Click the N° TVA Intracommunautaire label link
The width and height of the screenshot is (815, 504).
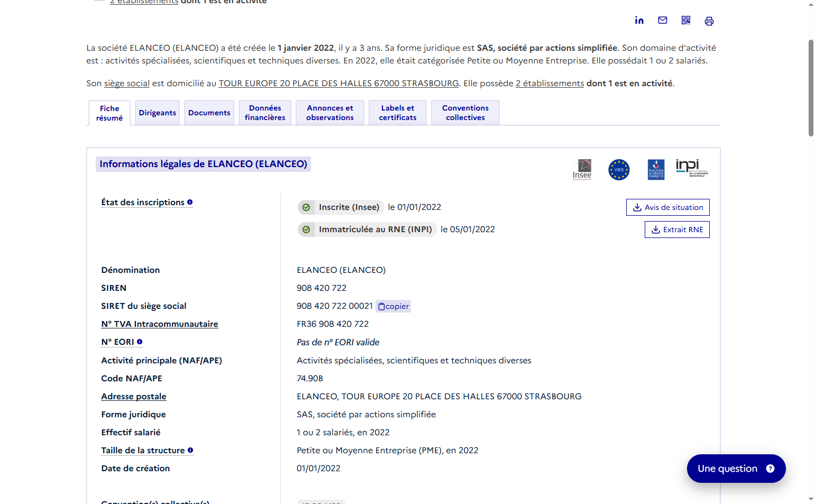tap(160, 324)
